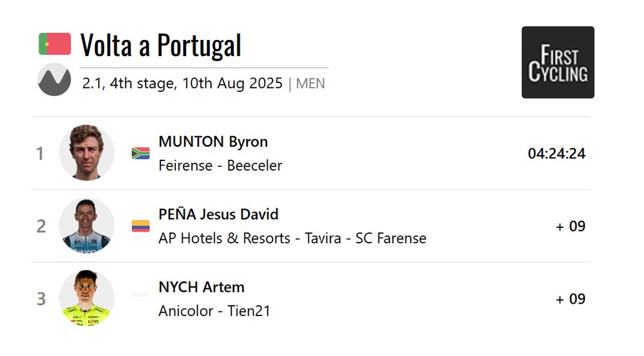Open Jesus David Peña's rider photo

pyautogui.click(x=87, y=225)
